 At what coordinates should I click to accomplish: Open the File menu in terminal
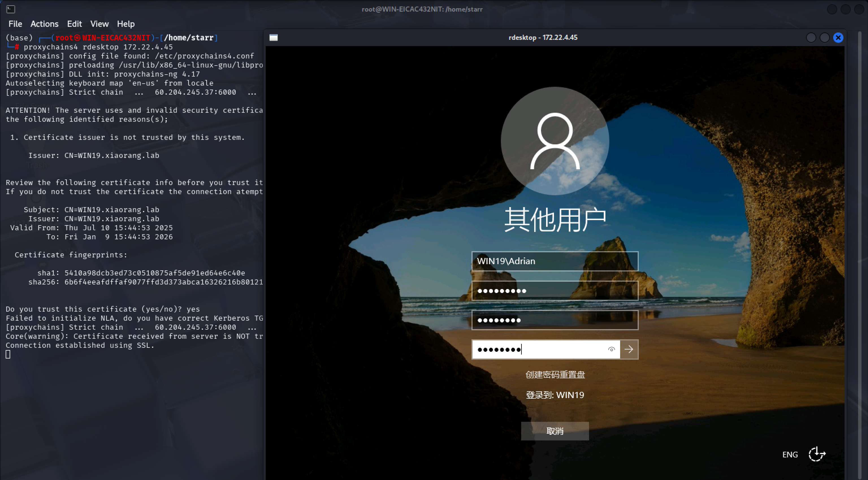(15, 24)
